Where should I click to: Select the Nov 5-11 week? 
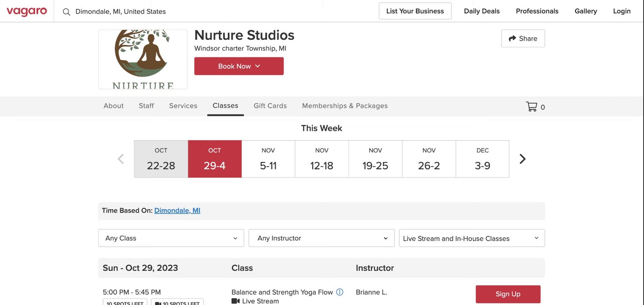click(268, 159)
